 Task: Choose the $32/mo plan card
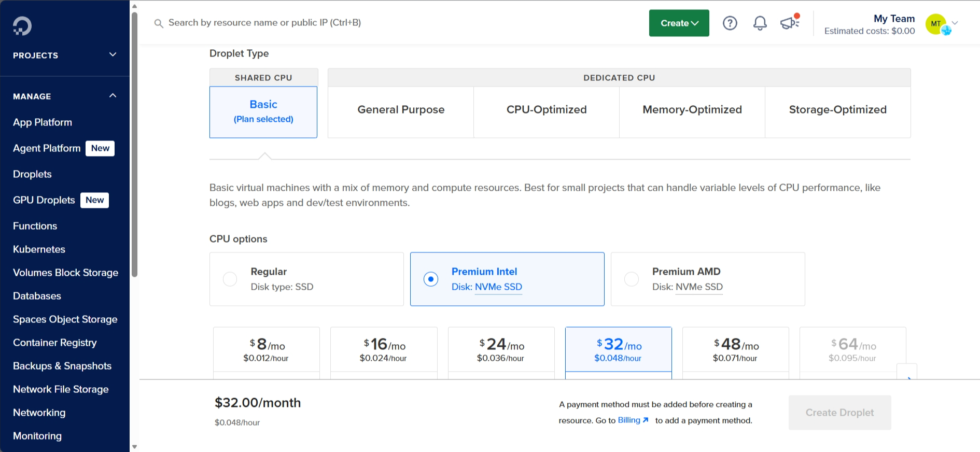619,352
